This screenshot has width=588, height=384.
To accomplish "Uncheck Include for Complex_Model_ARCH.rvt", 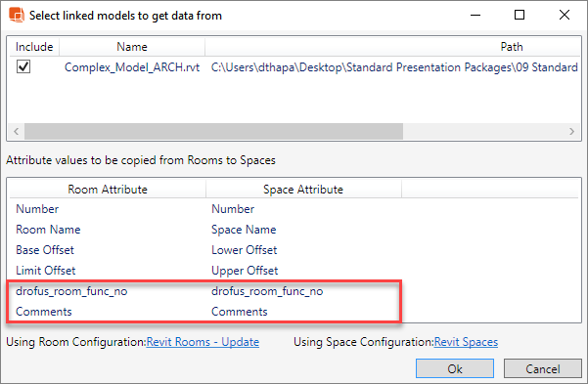I will pyautogui.click(x=23, y=66).
